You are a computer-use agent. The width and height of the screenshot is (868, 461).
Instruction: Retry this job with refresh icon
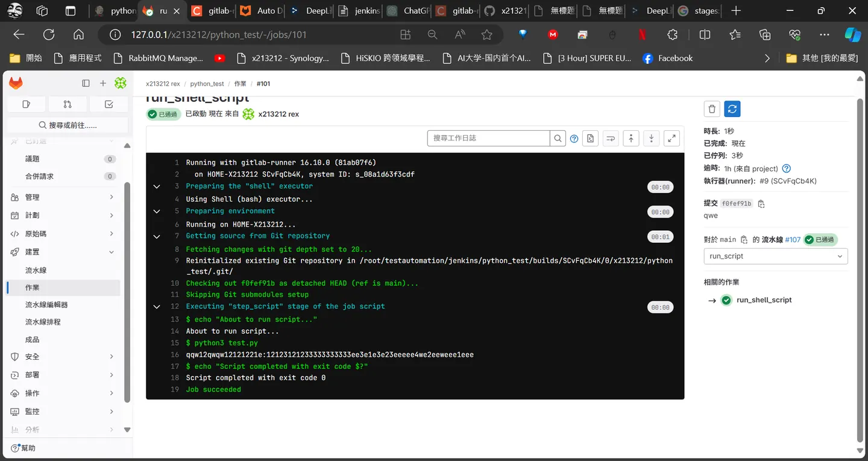[732, 109]
